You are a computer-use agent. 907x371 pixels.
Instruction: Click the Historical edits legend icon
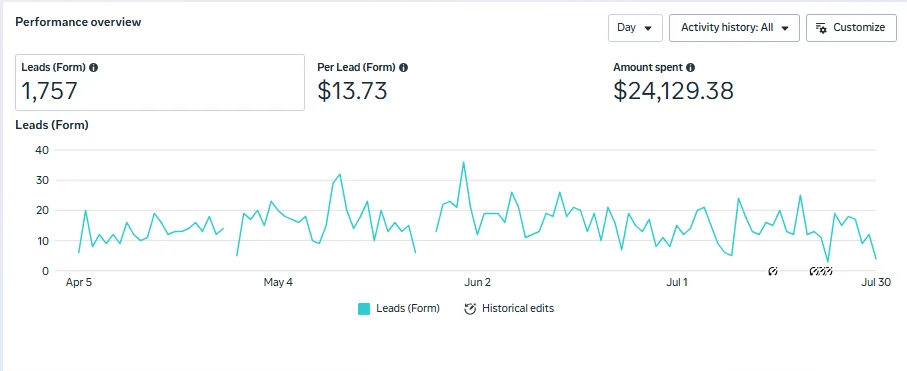pos(470,308)
